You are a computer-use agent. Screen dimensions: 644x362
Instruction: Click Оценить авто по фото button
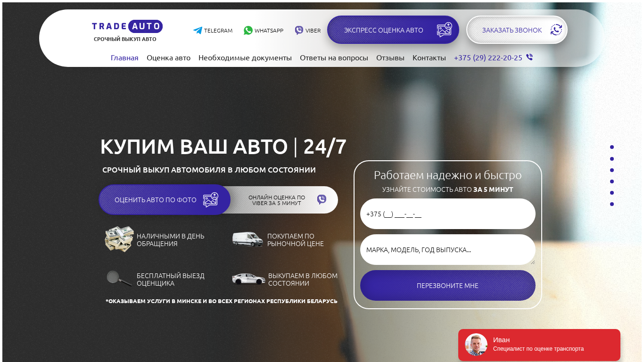[x=165, y=199]
